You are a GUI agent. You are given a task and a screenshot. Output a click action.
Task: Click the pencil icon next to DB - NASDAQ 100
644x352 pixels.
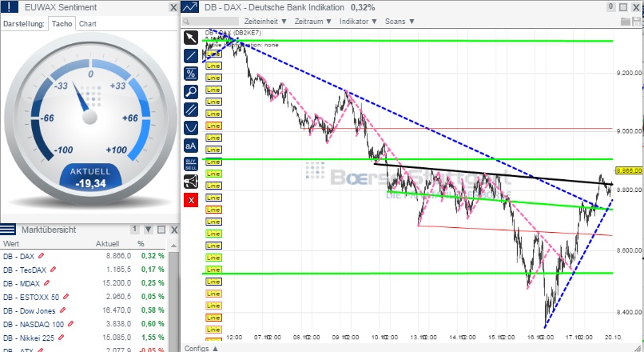coord(70,324)
